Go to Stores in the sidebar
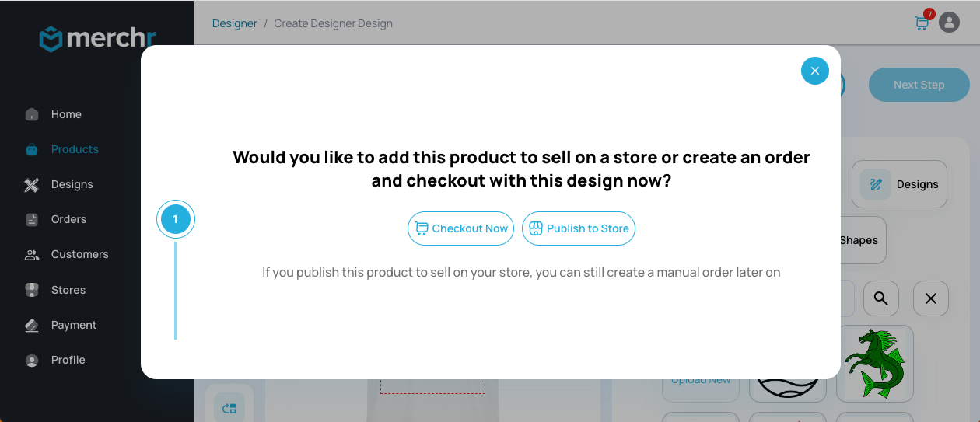 coord(68,290)
